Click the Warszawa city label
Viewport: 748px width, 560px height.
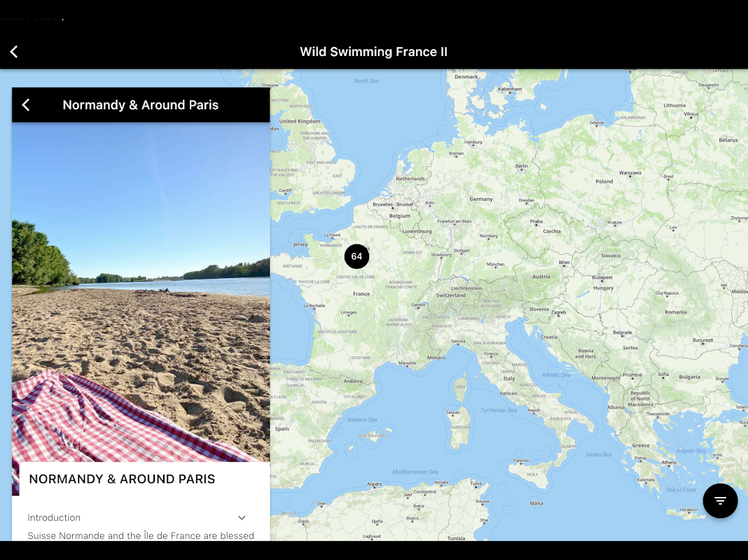630,172
